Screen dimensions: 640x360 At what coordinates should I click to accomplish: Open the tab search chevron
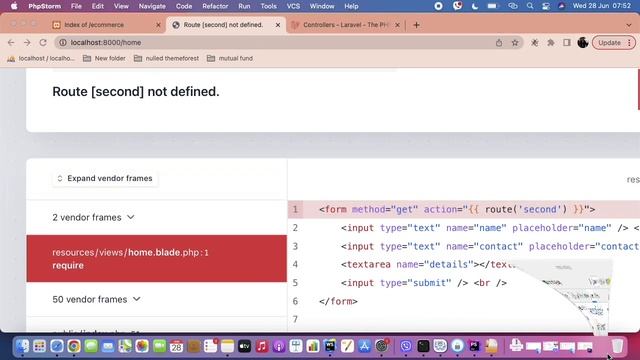tap(629, 25)
